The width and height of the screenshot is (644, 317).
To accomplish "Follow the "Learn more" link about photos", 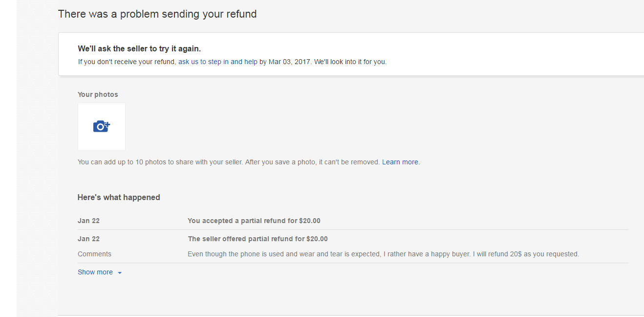I will 400,162.
